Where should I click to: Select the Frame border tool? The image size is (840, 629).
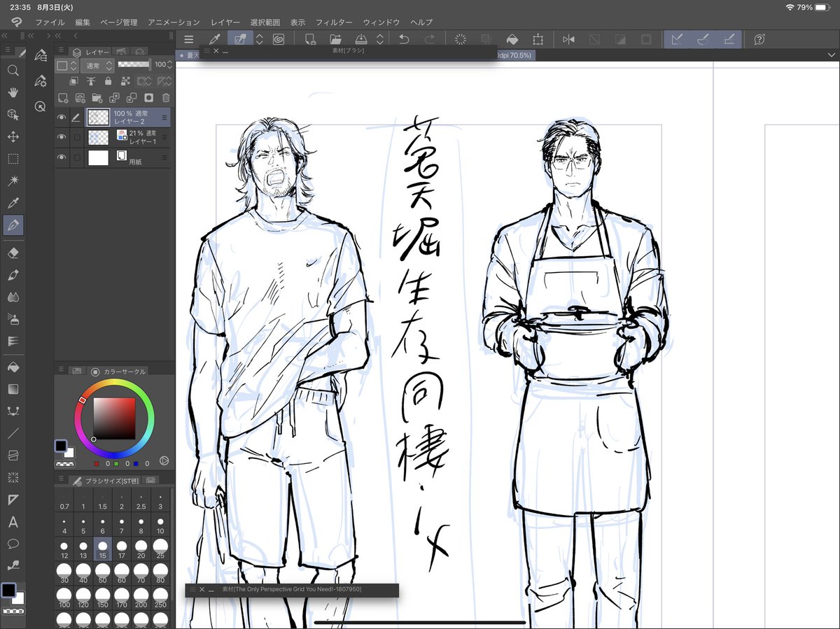(x=13, y=455)
